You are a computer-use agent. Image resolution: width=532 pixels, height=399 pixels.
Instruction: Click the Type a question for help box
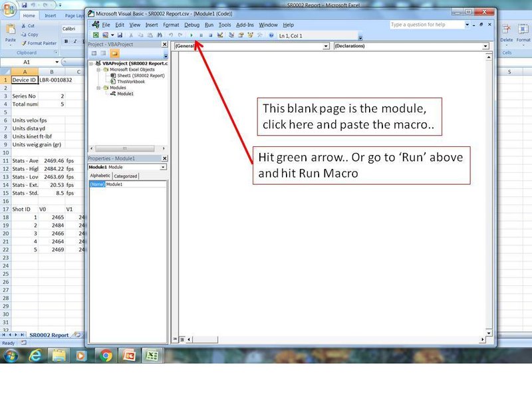click(x=427, y=25)
